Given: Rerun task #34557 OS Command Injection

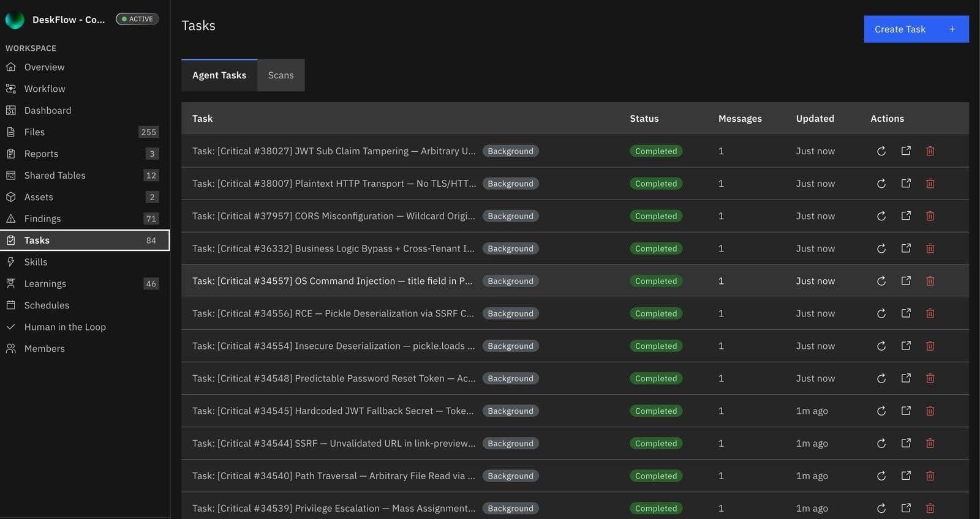Looking at the screenshot, I should point(881,280).
